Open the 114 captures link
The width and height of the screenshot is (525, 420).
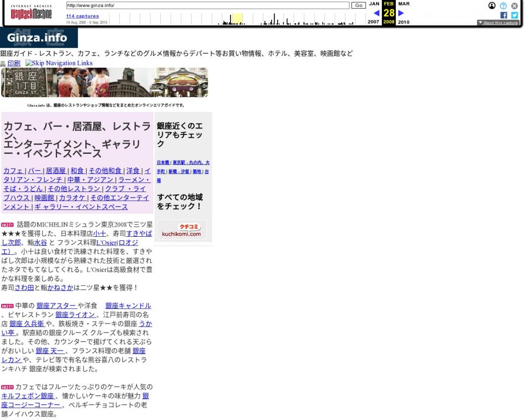pos(82,16)
